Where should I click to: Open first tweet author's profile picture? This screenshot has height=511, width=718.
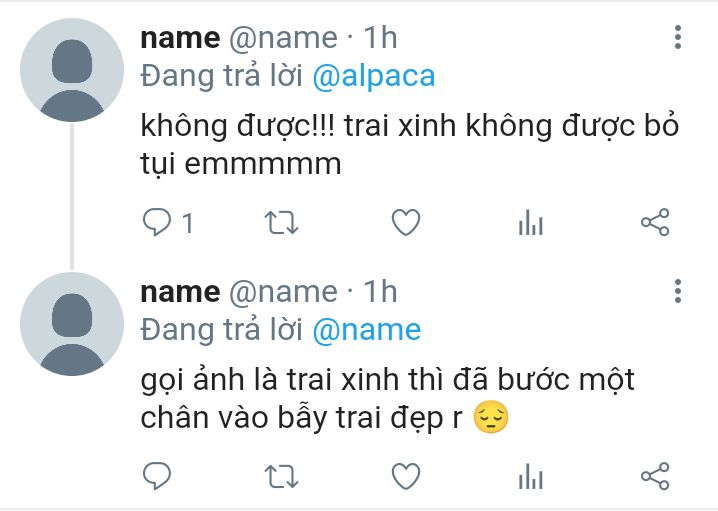click(72, 70)
